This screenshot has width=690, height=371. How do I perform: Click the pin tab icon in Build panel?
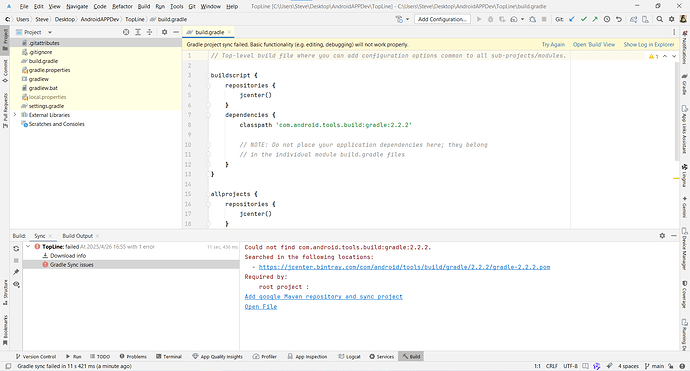(16, 272)
